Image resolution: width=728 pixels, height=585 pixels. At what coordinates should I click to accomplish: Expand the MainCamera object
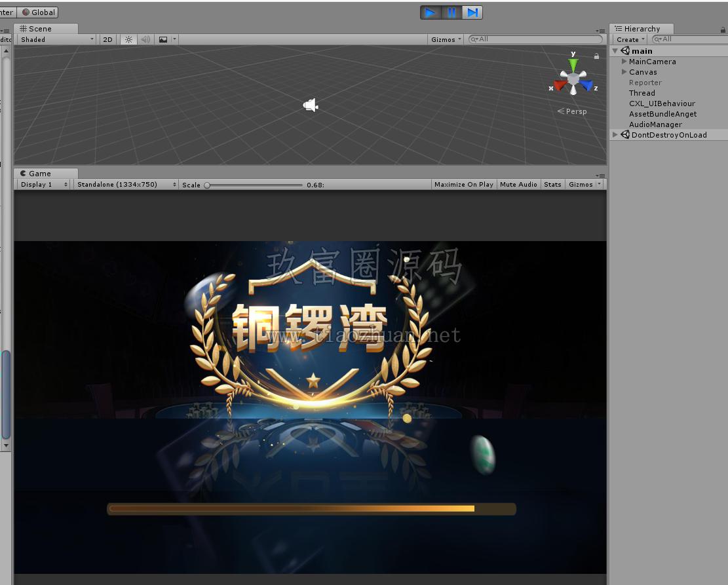pos(624,62)
